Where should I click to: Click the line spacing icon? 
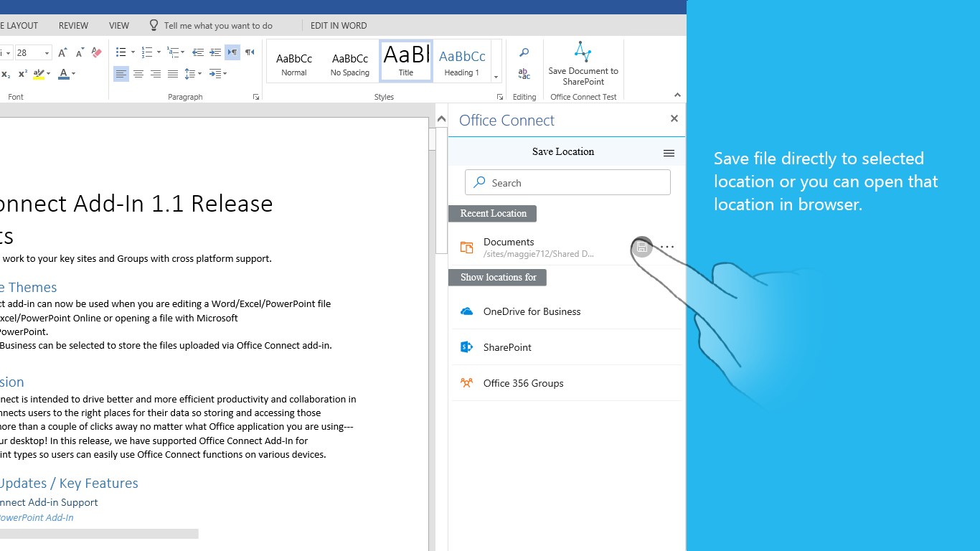[x=190, y=74]
